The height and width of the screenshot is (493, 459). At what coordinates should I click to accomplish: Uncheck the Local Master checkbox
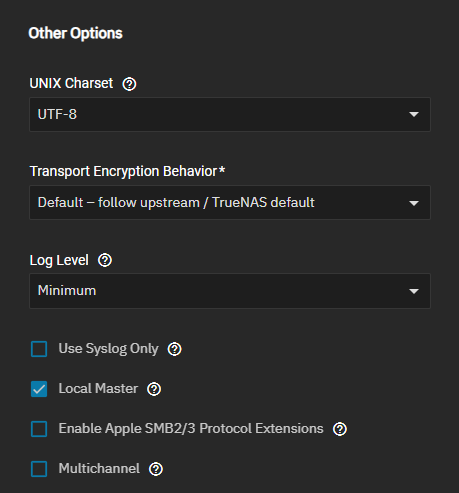(39, 389)
